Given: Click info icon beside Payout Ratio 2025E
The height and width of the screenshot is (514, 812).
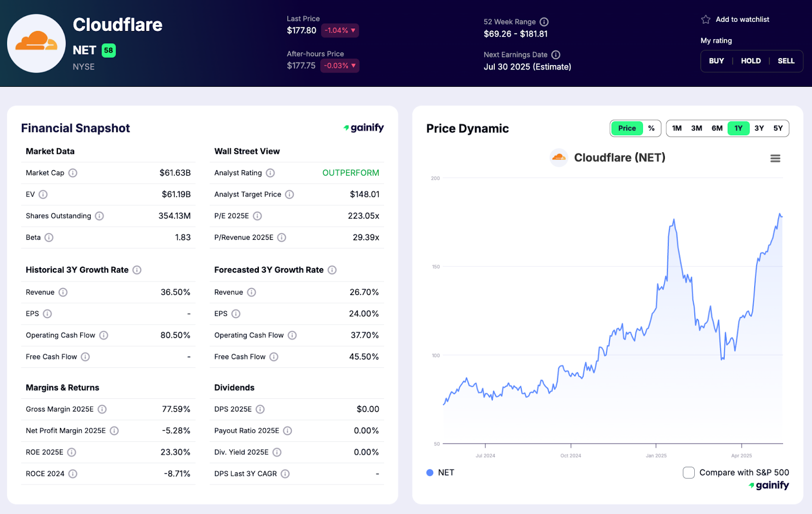Looking at the screenshot, I should [x=288, y=431].
